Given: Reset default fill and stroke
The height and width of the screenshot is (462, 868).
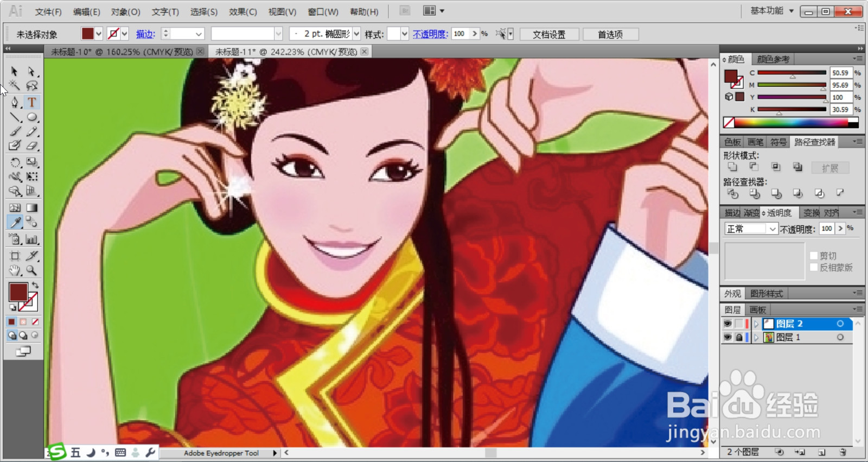Looking at the screenshot, I should (x=12, y=307).
